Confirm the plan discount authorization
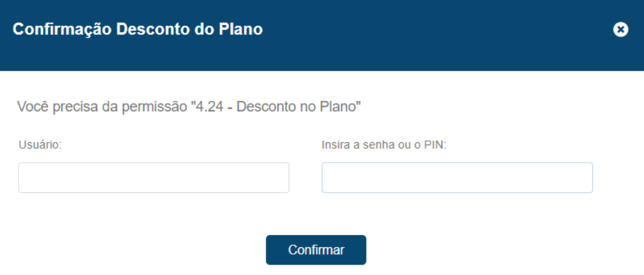Image resolution: width=644 pixels, height=275 pixels. [x=316, y=250]
